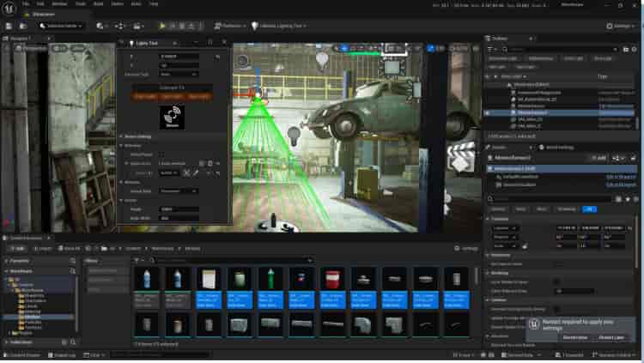644x363 pixels.
Task: Open the Window menu
Action: [59, 3]
